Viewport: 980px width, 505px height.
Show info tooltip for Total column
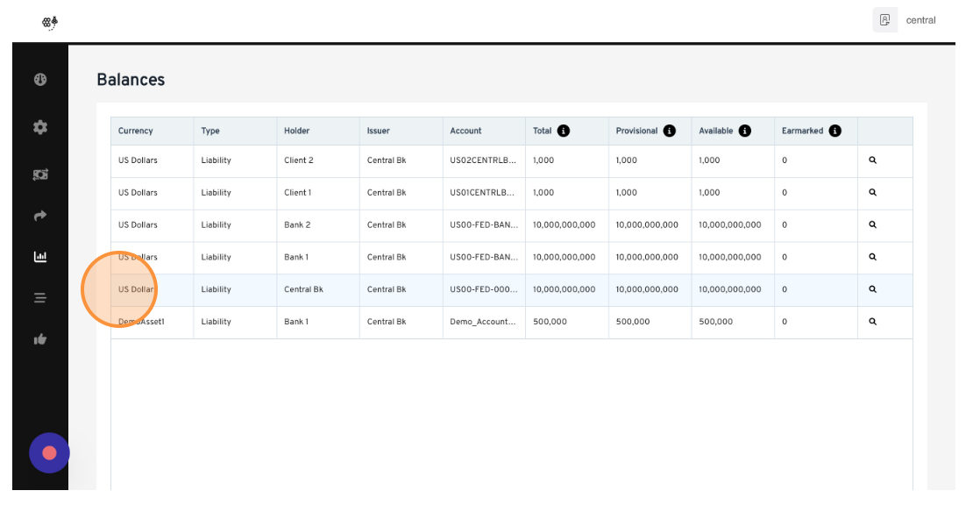(563, 131)
